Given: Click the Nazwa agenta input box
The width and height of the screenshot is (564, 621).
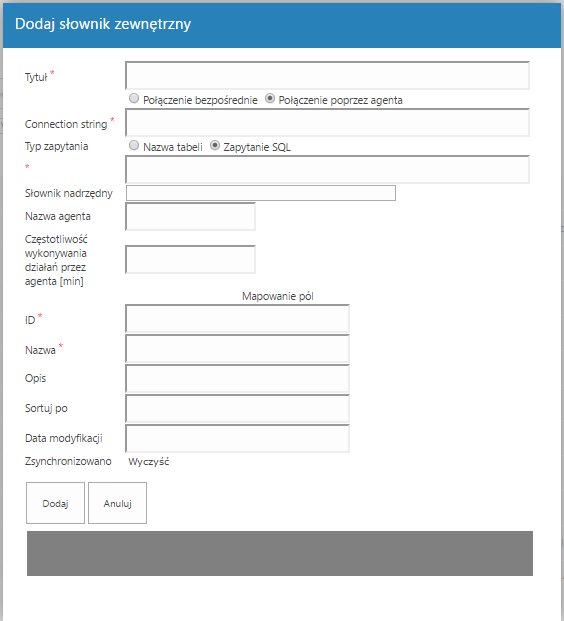Looking at the screenshot, I should pyautogui.click(x=191, y=216).
